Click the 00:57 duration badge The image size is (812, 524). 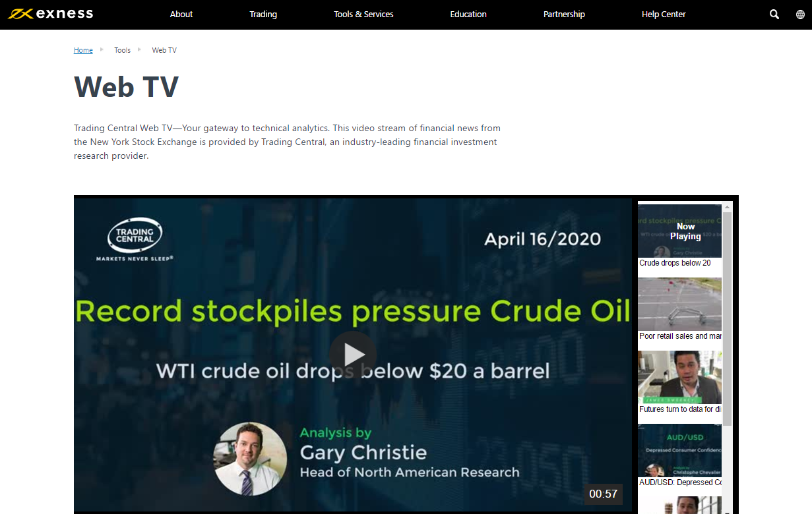(604, 494)
